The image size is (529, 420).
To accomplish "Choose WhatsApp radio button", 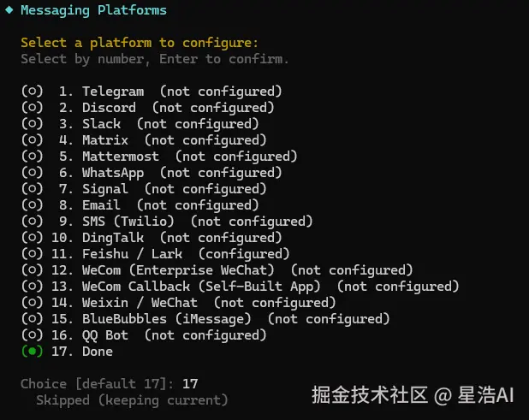I will tap(32, 173).
